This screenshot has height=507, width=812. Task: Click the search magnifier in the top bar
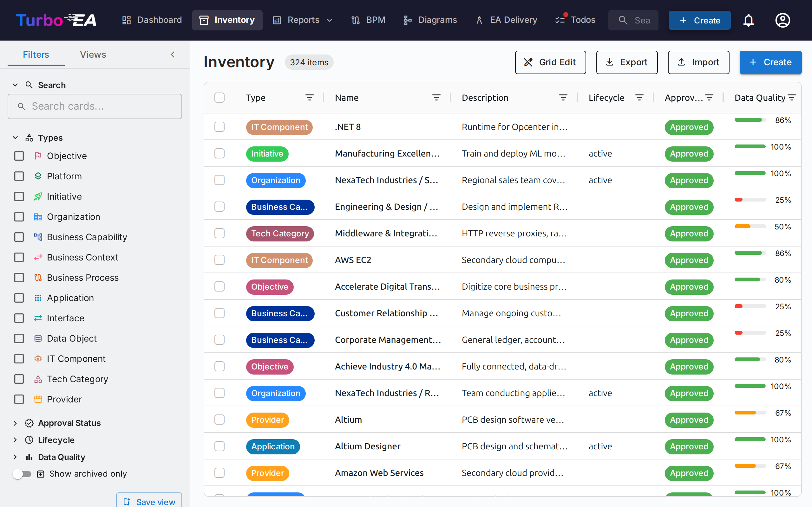click(x=623, y=20)
